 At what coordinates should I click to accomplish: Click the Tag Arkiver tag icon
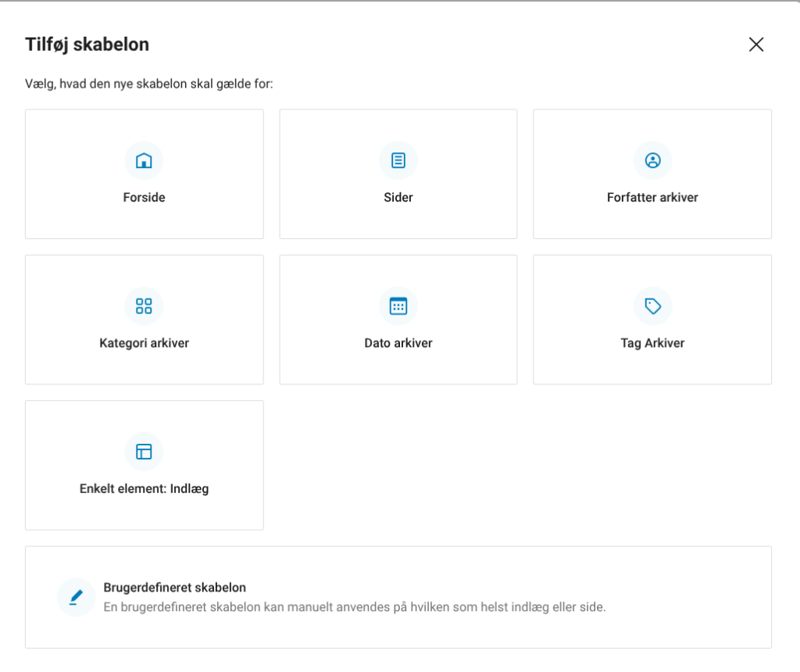pos(652,306)
